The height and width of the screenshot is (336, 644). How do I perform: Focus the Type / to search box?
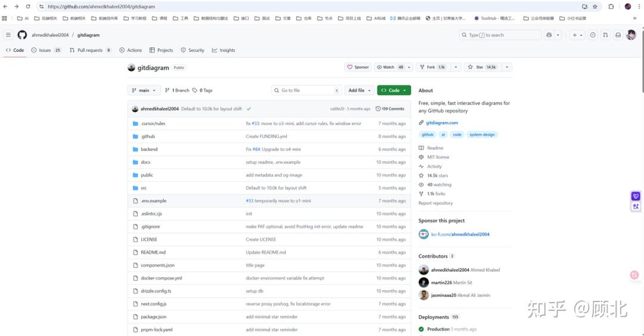[x=500, y=35]
